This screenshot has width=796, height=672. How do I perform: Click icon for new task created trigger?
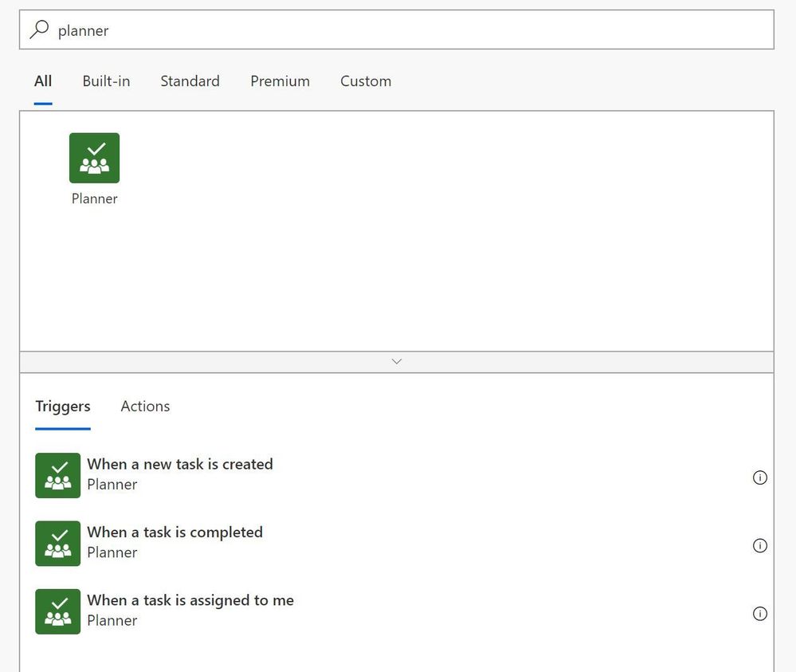58,475
